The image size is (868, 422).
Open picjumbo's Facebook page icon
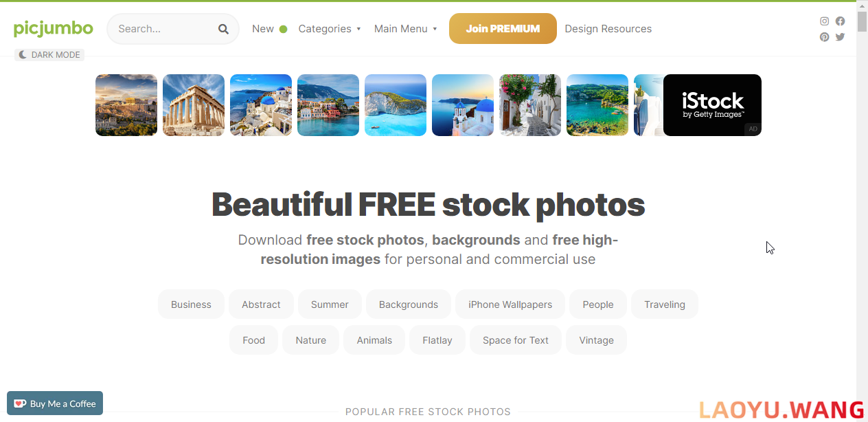(x=840, y=21)
